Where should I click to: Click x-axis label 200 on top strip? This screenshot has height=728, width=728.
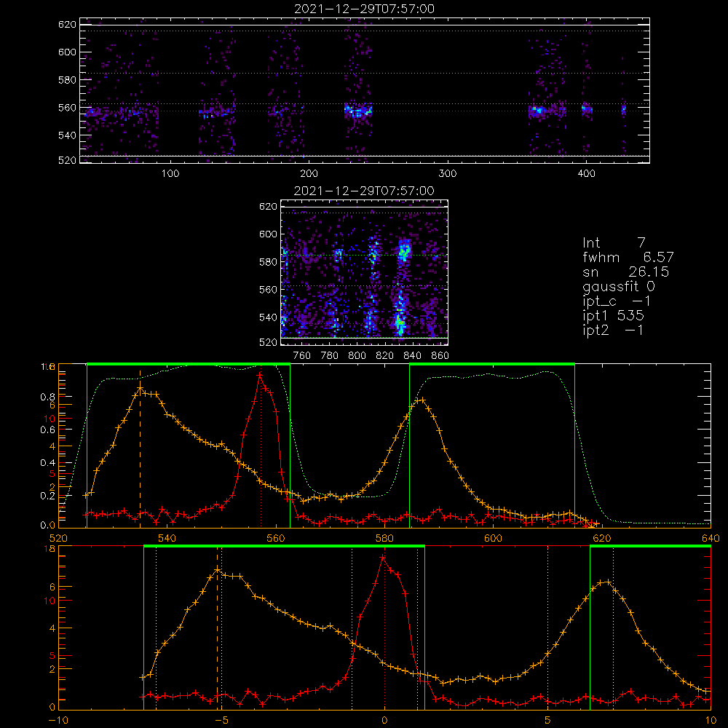pos(309,174)
